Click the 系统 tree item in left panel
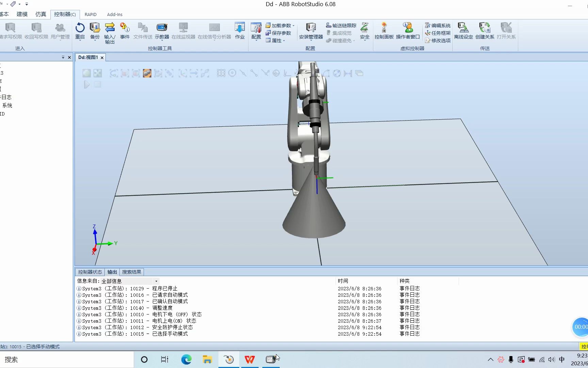The height and width of the screenshot is (368, 588). pyautogui.click(x=7, y=106)
